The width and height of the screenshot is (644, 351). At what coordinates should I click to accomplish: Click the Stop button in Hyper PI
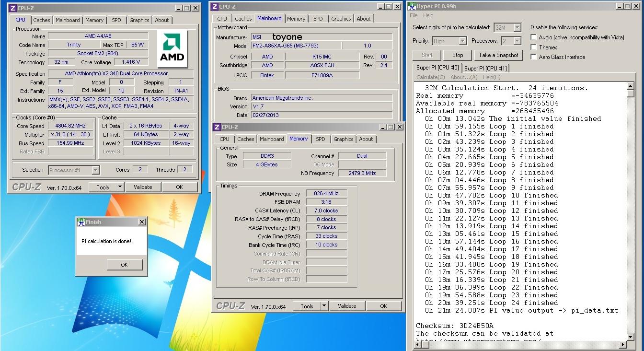(x=458, y=55)
